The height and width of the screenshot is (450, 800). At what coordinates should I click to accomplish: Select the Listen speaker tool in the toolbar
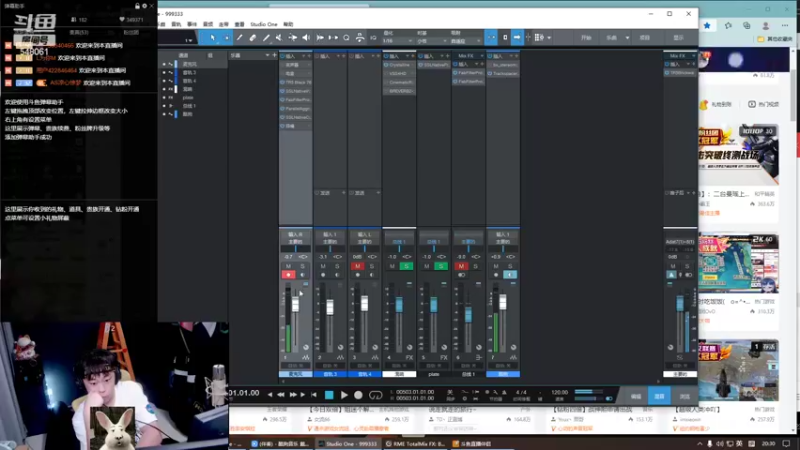(306, 38)
